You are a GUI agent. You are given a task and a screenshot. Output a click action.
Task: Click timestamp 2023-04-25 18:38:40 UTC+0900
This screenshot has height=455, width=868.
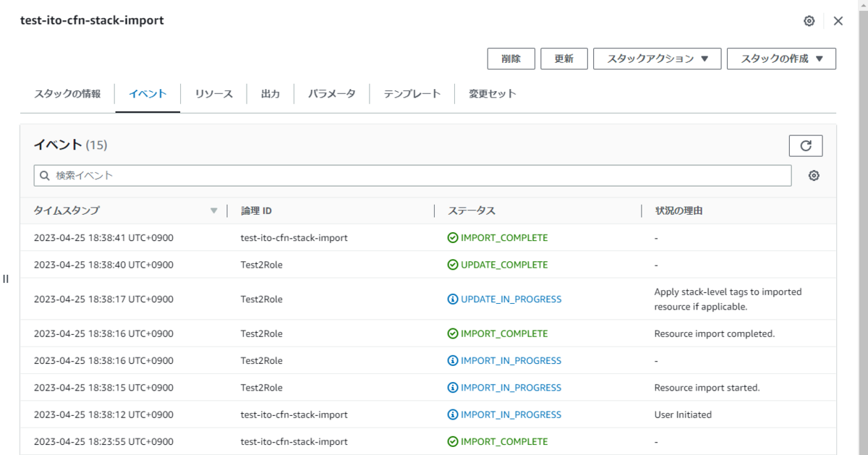click(103, 265)
